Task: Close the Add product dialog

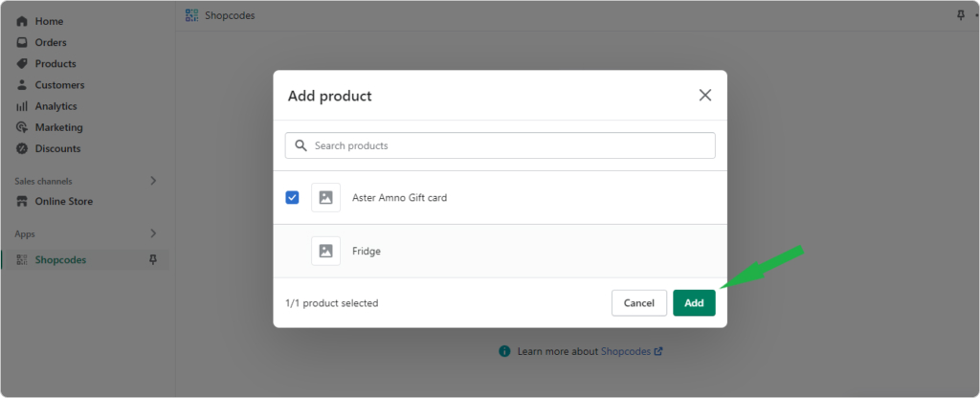Action: (x=705, y=95)
